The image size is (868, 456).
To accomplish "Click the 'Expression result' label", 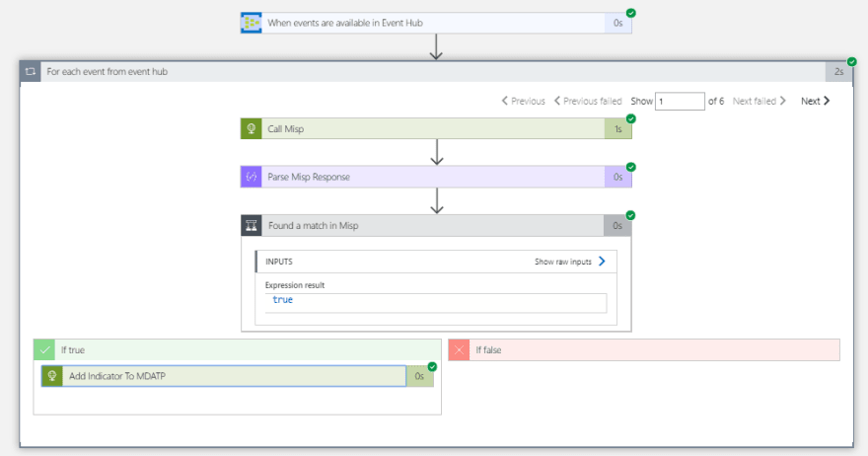I will click(x=295, y=285).
